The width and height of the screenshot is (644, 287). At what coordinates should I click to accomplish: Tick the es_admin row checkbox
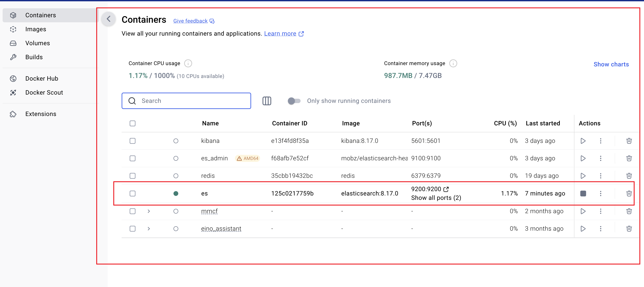tap(133, 158)
